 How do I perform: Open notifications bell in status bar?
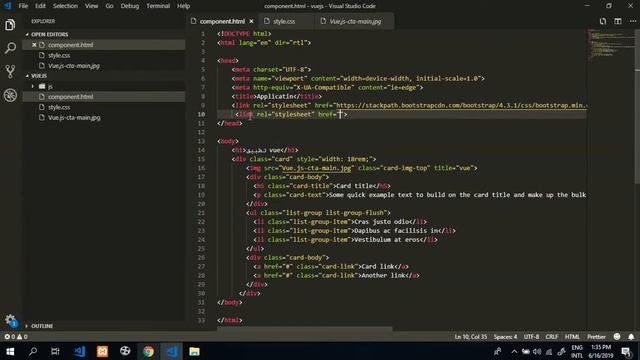click(x=631, y=337)
